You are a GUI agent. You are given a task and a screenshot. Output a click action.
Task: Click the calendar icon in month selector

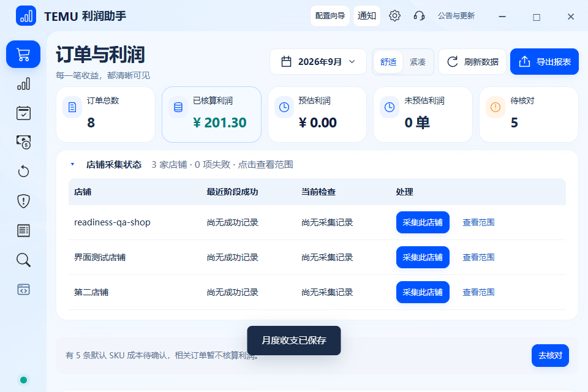click(286, 61)
